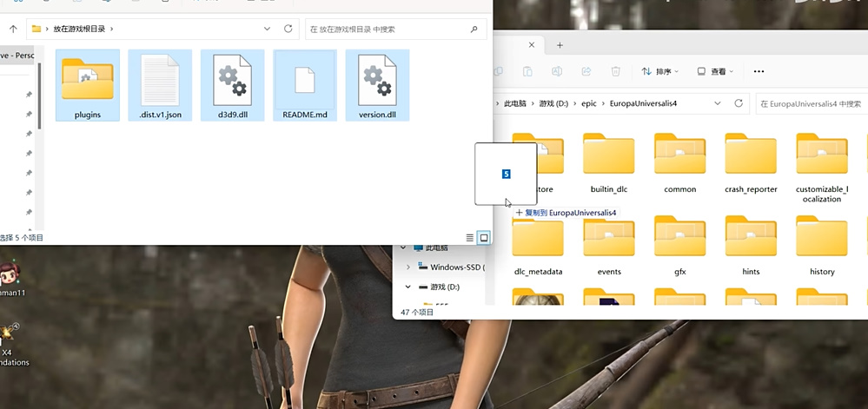Viewport: 868px width, 409px height.
Task: Click the front window sidebar scrollbar
Action: coord(39,96)
